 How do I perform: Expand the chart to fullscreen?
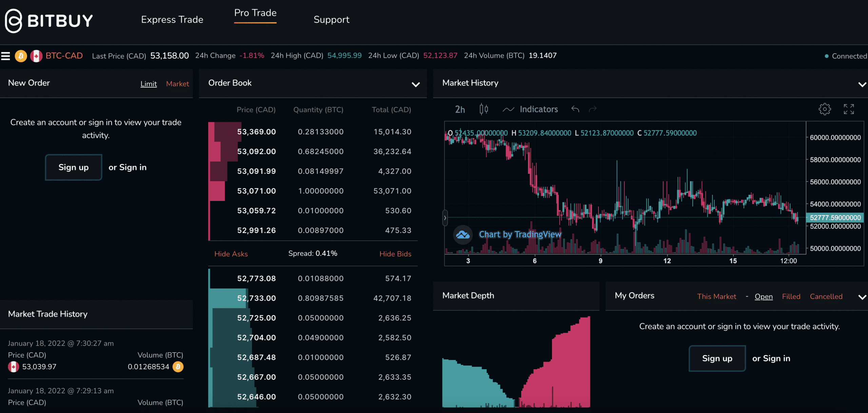849,109
